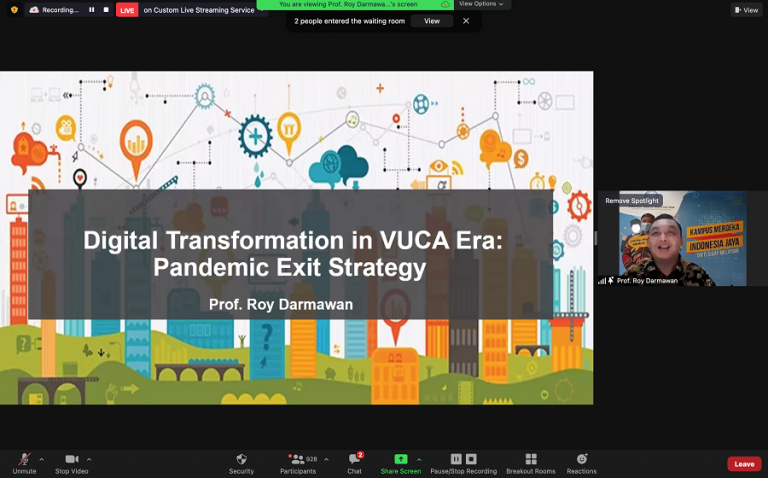Click Remove Spotlight on the video
The width and height of the screenshot is (768, 478).
tap(632, 201)
